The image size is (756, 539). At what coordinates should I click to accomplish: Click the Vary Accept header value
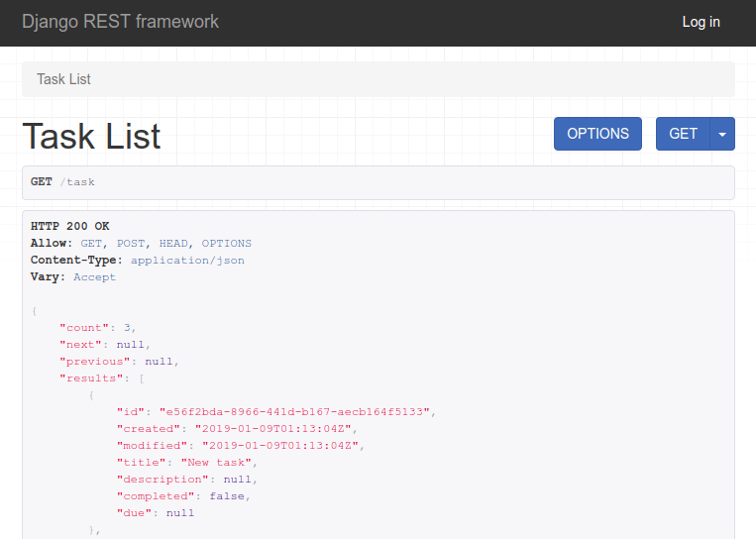coord(94,276)
